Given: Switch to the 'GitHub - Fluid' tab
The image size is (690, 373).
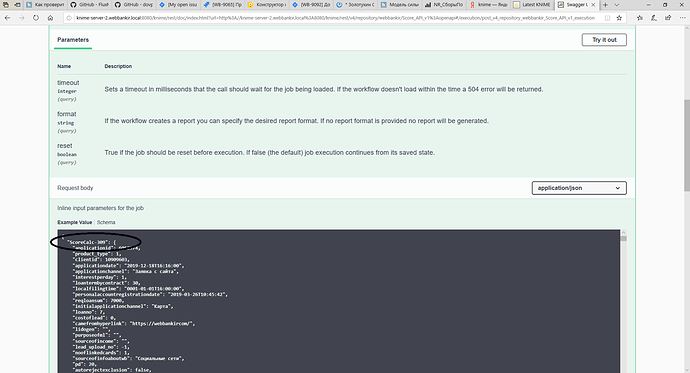Looking at the screenshot, I should 89,5.
